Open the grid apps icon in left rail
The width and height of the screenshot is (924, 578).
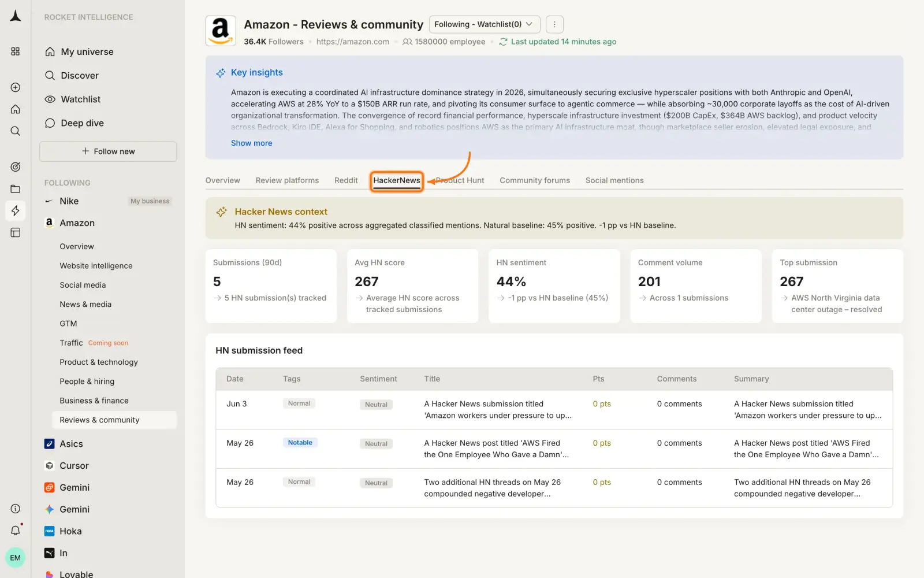pos(16,51)
